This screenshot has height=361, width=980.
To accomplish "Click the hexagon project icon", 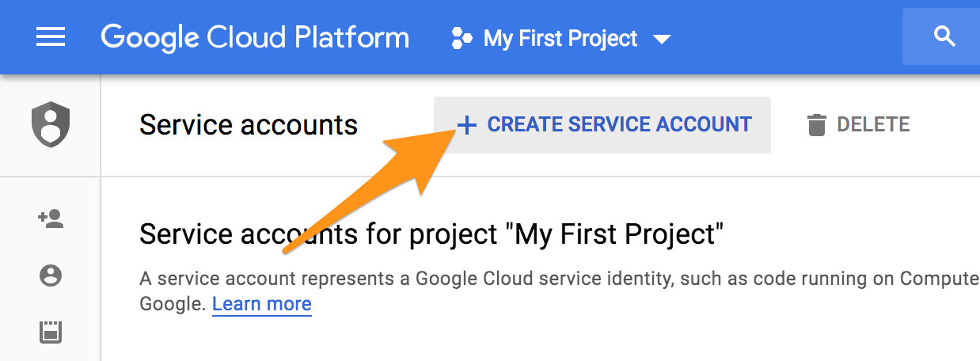I will [462, 37].
